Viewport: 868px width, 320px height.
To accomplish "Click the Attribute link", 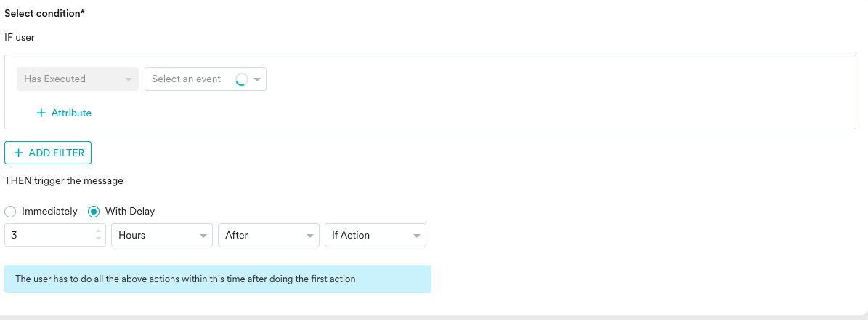I will click(x=71, y=113).
